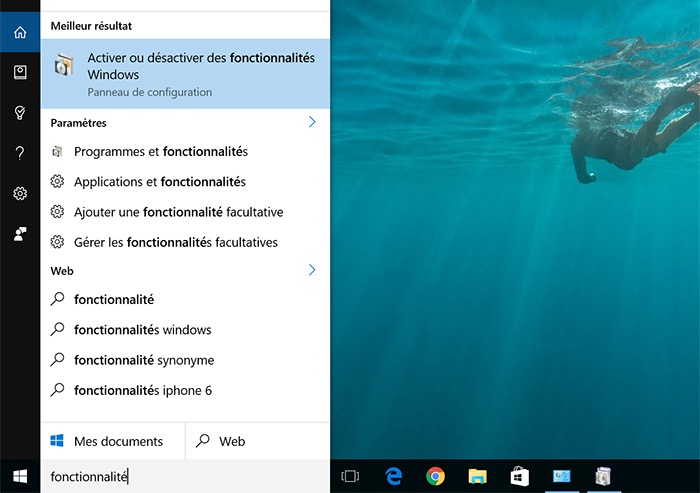Expand the Web results arrow
Image resolution: width=700 pixels, height=493 pixels.
pos(312,270)
